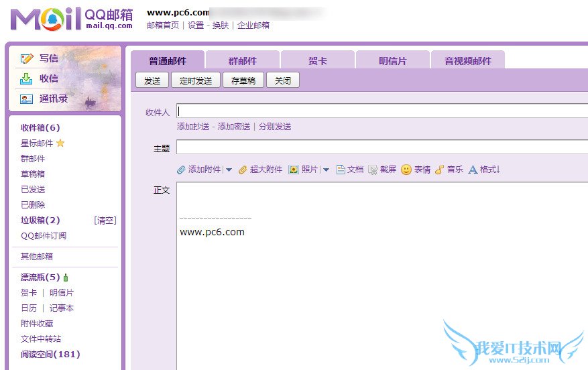The image size is (588, 370).
Task: Click the 发送 send button
Action: pos(152,80)
